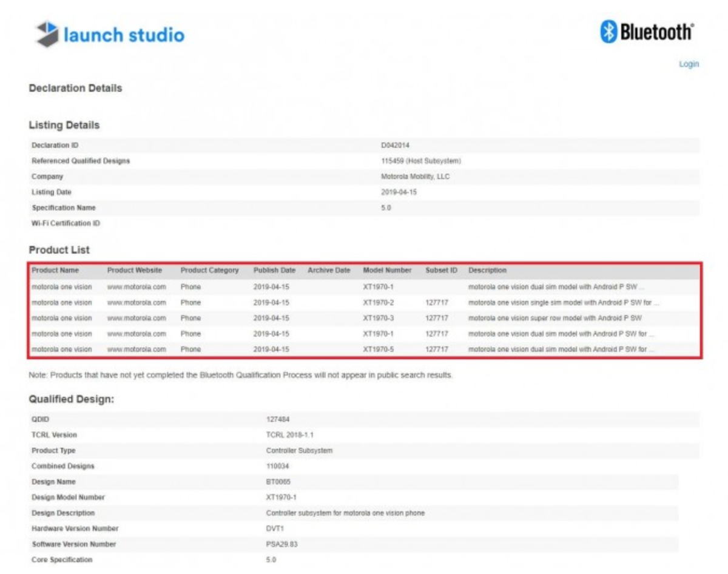Screen dimensions: 728x574
Task: Click the Publish Date column header
Action: pos(274,271)
